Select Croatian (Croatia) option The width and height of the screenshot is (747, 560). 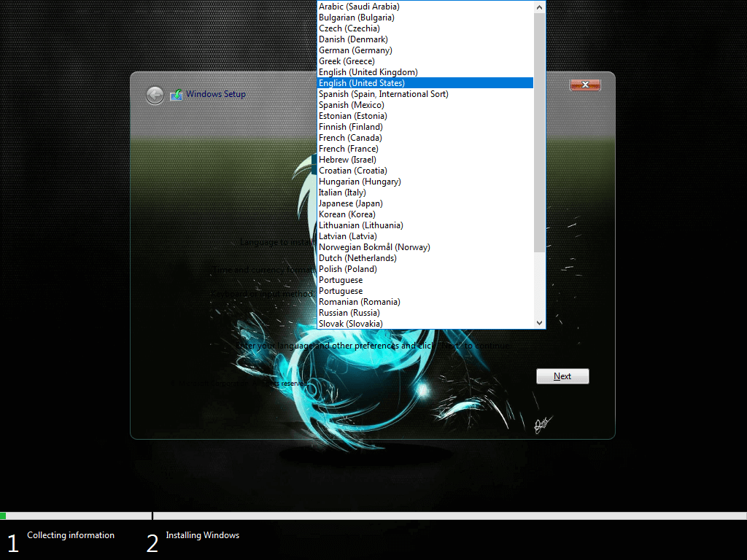click(425, 171)
